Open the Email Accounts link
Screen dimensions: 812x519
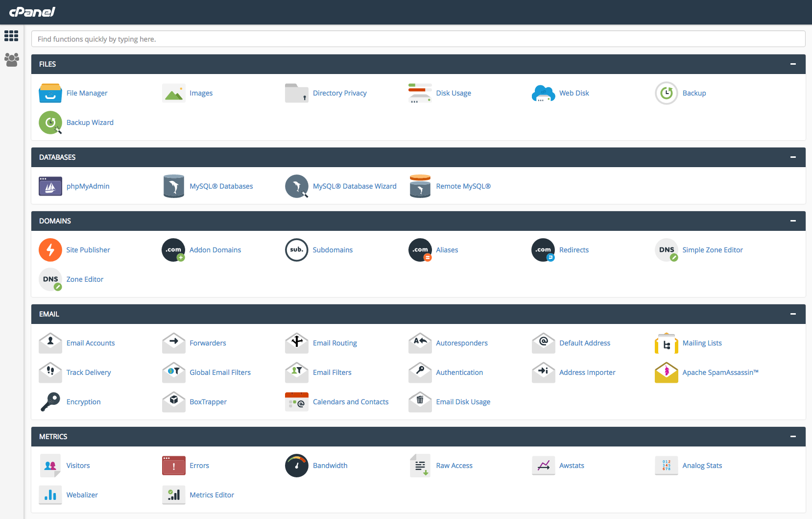91,343
